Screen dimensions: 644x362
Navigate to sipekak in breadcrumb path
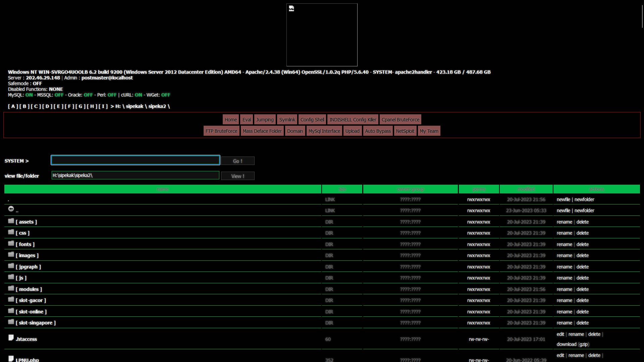[135, 106]
